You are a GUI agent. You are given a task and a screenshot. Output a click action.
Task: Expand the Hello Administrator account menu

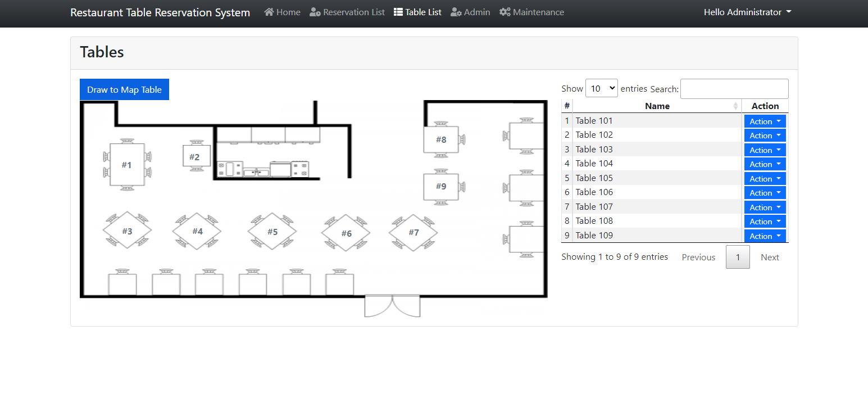[x=747, y=12]
